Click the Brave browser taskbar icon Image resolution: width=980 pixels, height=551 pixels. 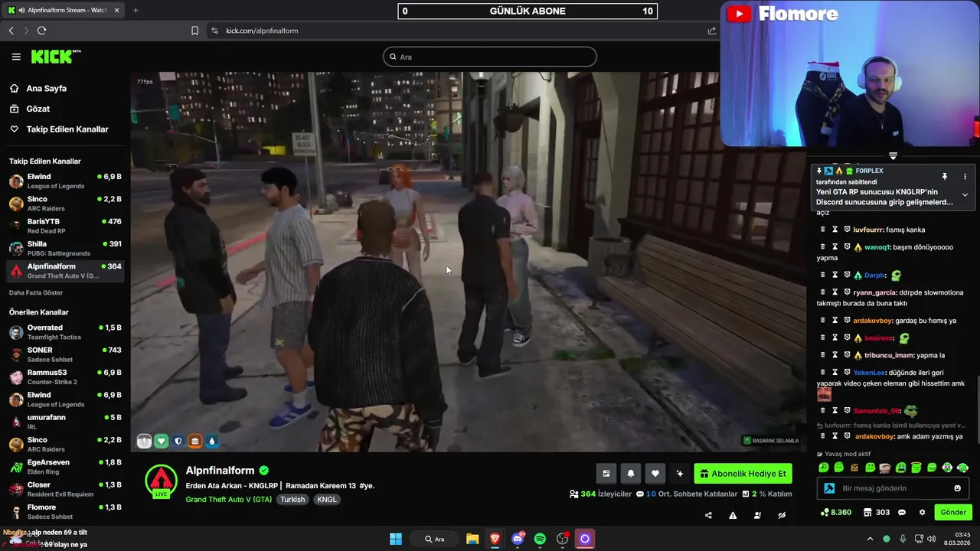point(495,539)
